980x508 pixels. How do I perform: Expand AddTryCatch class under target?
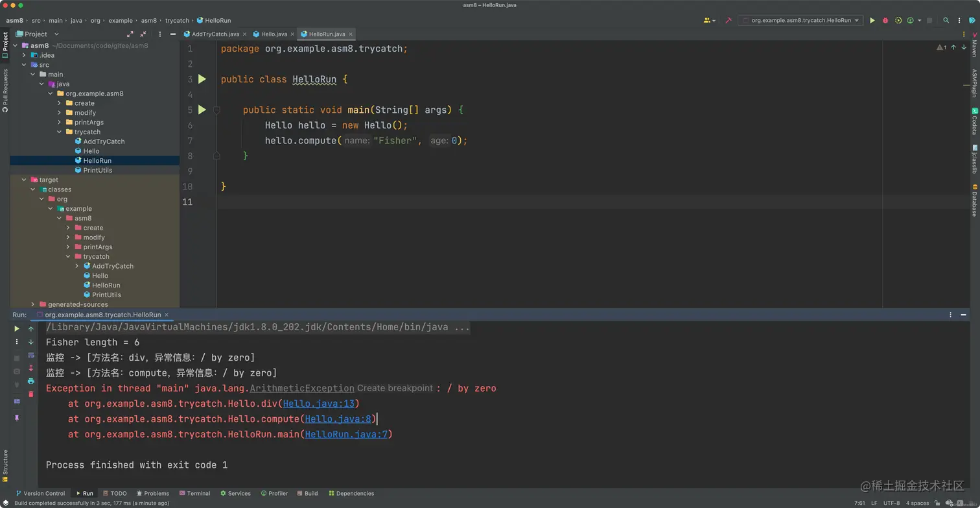coord(77,266)
